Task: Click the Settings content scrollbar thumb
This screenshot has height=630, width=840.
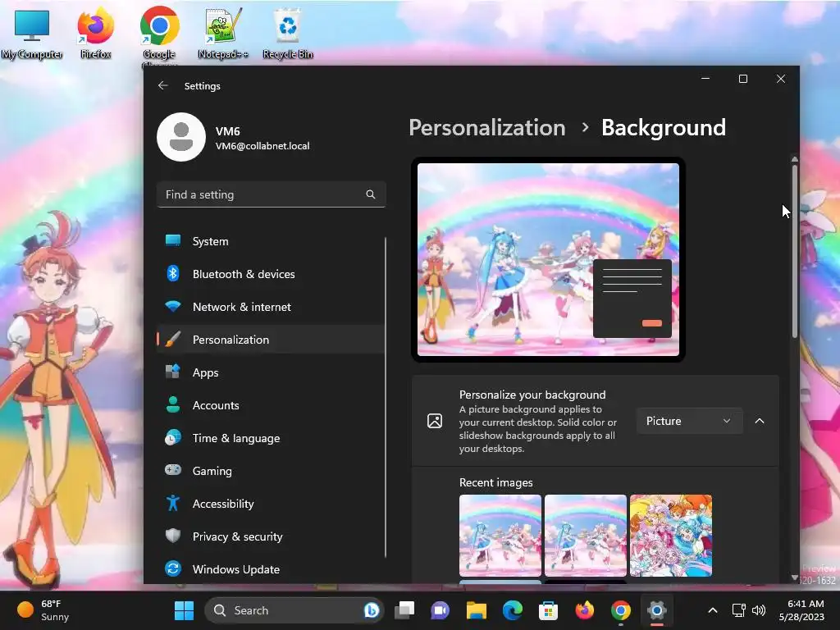Action: [794, 251]
